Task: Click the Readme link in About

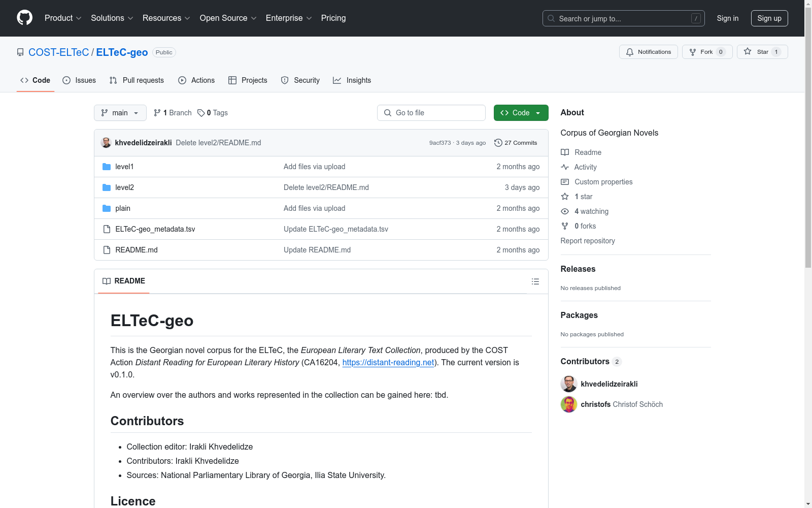Action: (x=581, y=152)
